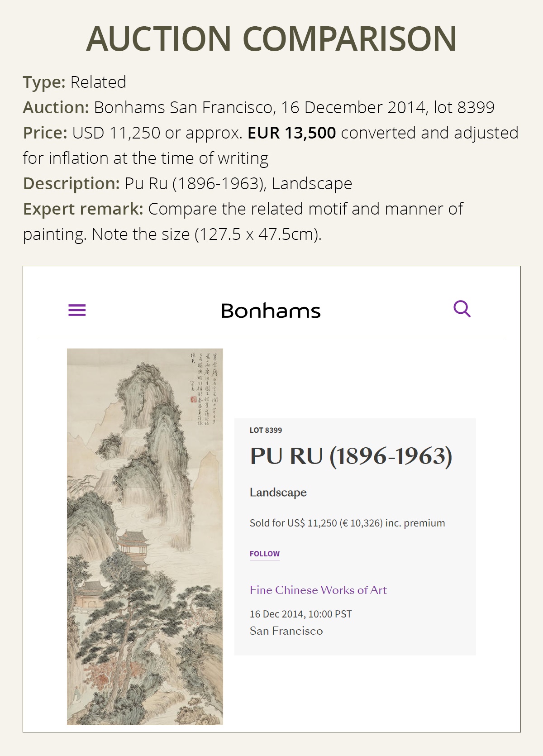Click the purple search magnifier icon

462,309
